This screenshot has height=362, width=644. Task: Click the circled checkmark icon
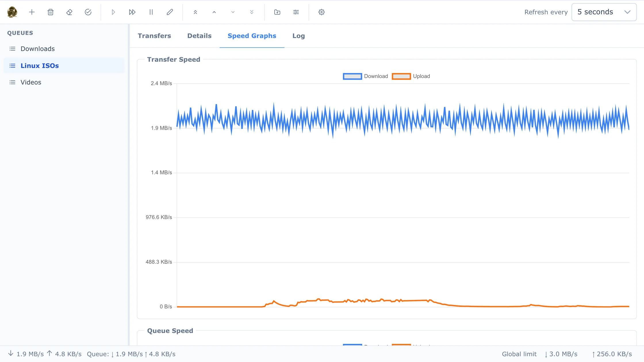[x=88, y=12]
